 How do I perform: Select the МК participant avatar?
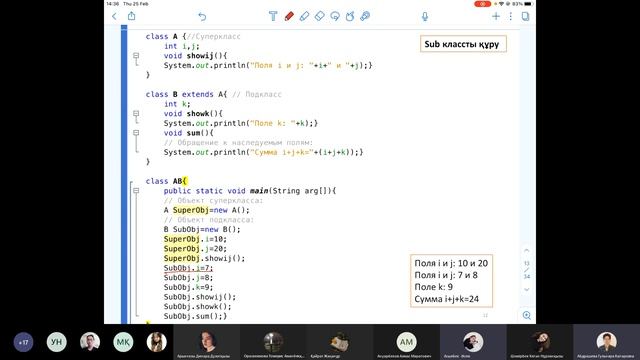point(123,342)
